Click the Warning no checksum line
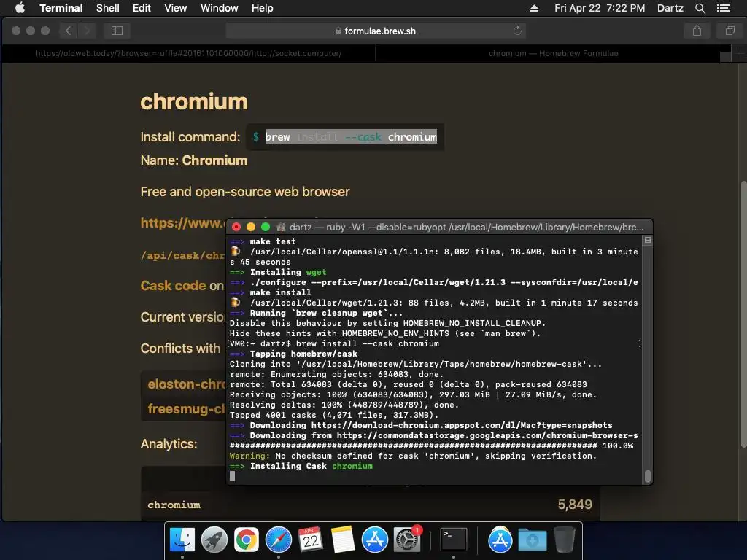747x560 pixels. [413, 456]
